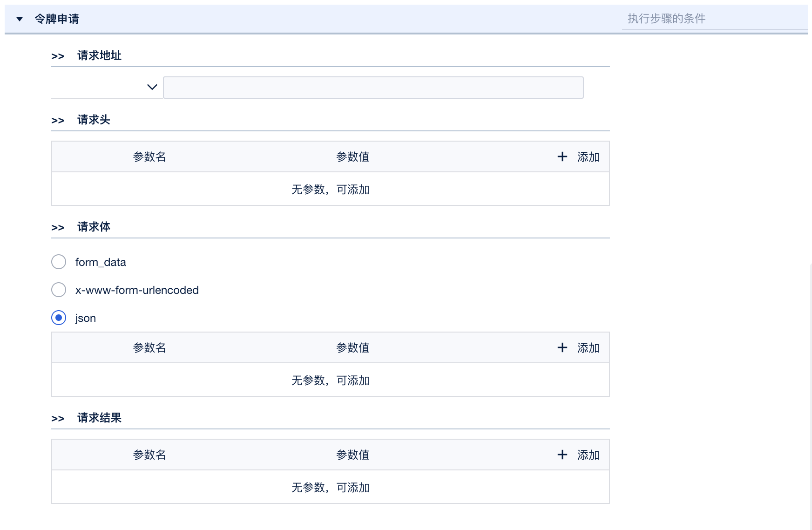Choose x-www-form-urlencoded body type
The image size is (812, 530).
coord(59,290)
